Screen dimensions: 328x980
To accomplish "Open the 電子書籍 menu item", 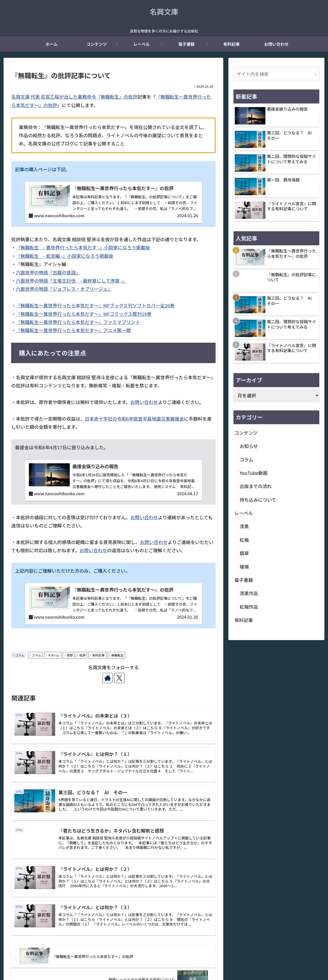I will tap(186, 44).
